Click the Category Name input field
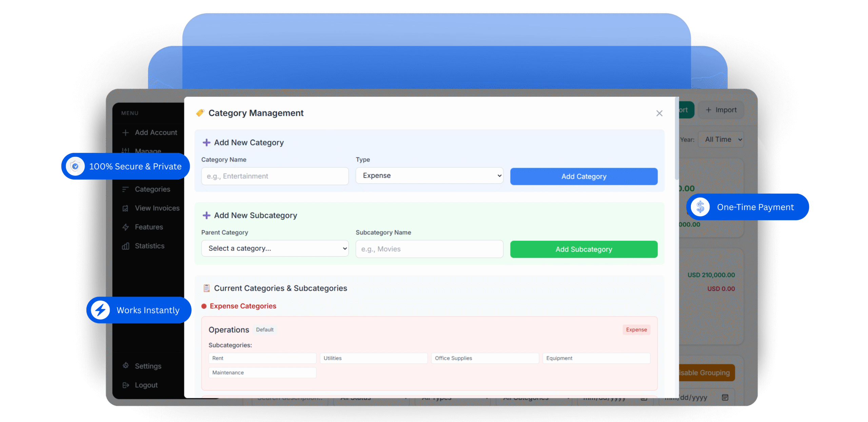The height and width of the screenshot is (422, 868). [275, 176]
